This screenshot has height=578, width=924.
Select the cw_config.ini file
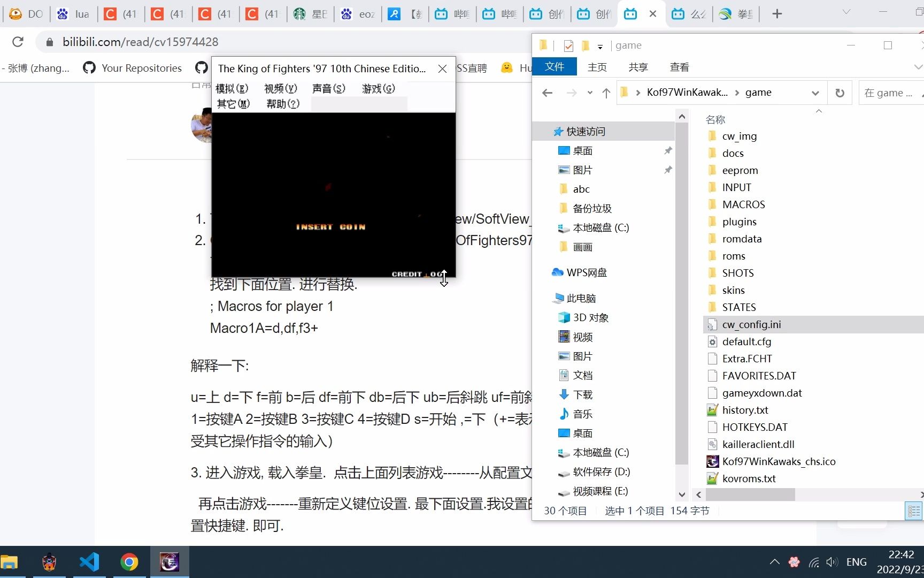pyautogui.click(x=751, y=324)
